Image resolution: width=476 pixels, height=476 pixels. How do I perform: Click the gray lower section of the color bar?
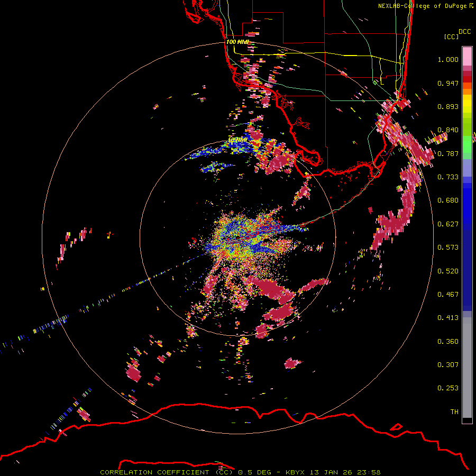(x=467, y=368)
